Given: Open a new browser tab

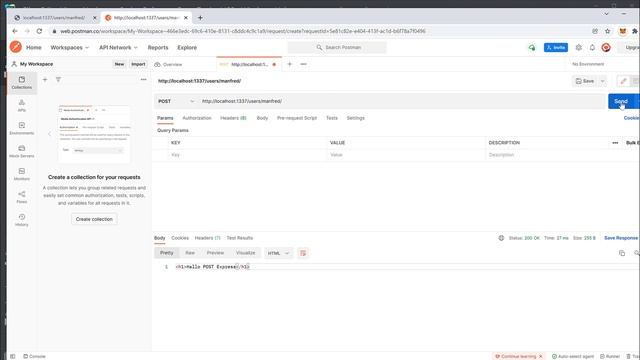Looking at the screenshot, I should tap(200, 18).
